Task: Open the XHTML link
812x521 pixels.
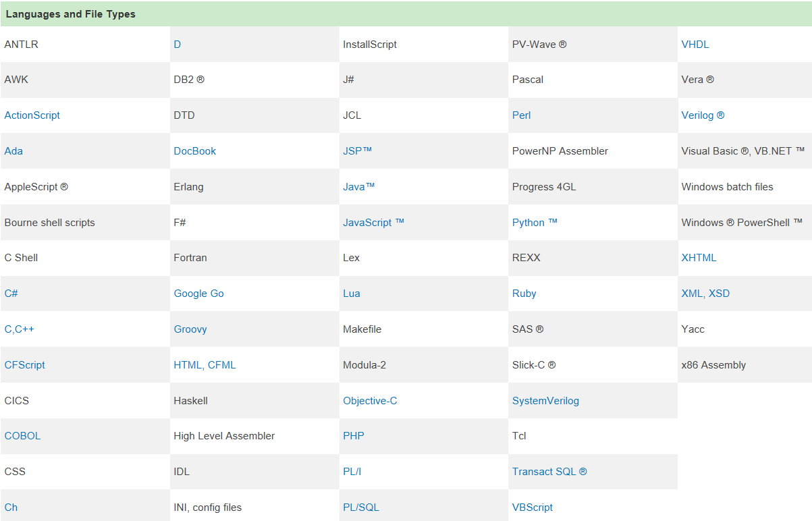Action: click(x=699, y=258)
